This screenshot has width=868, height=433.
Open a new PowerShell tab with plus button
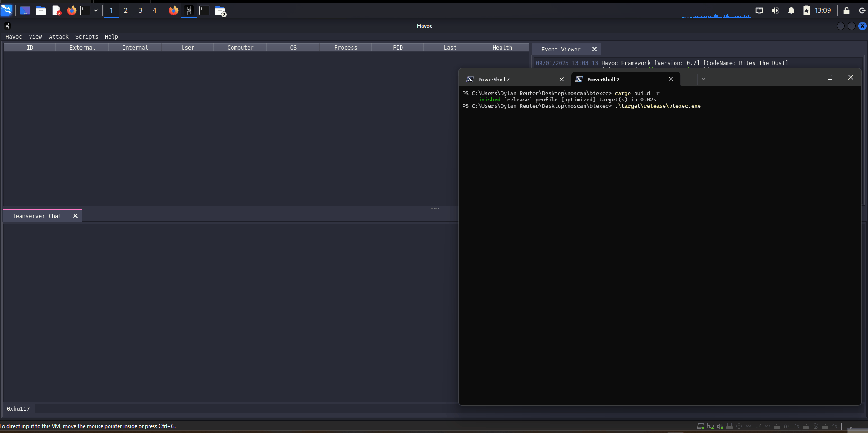click(690, 79)
